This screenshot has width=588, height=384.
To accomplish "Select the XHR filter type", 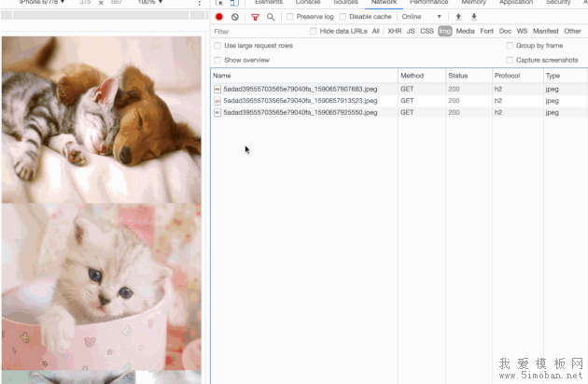I will coord(395,31).
